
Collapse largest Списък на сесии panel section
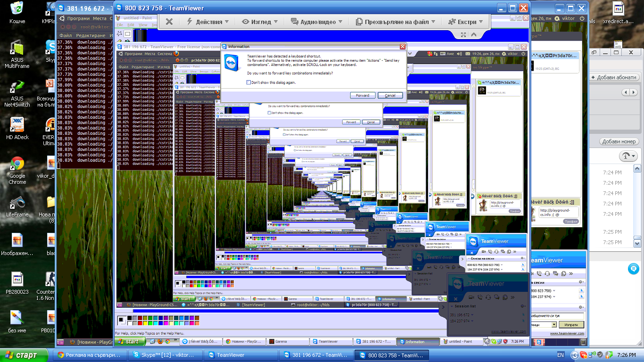click(469, 258)
